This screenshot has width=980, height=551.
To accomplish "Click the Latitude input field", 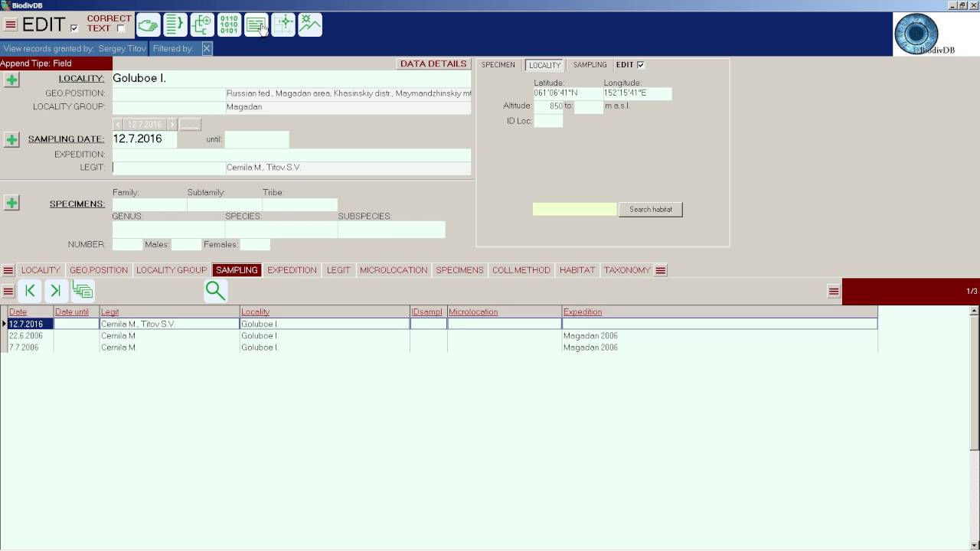I will click(x=567, y=93).
